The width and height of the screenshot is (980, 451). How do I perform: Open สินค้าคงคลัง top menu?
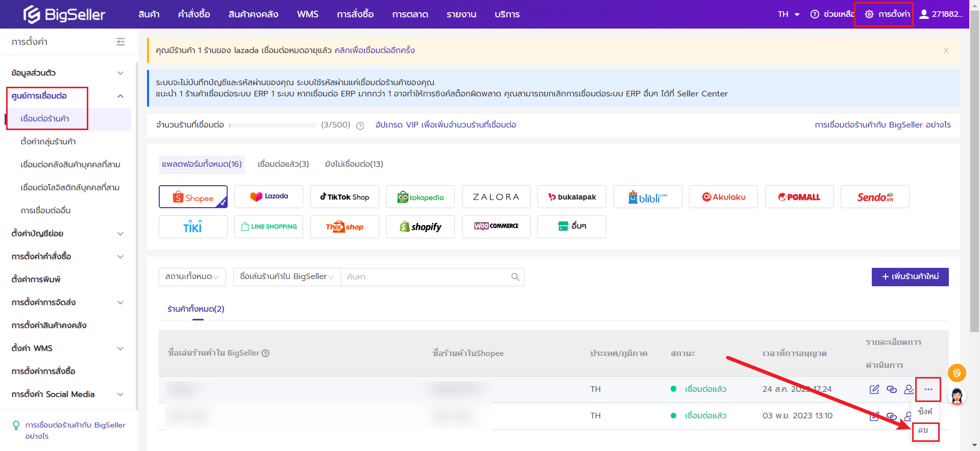click(253, 14)
